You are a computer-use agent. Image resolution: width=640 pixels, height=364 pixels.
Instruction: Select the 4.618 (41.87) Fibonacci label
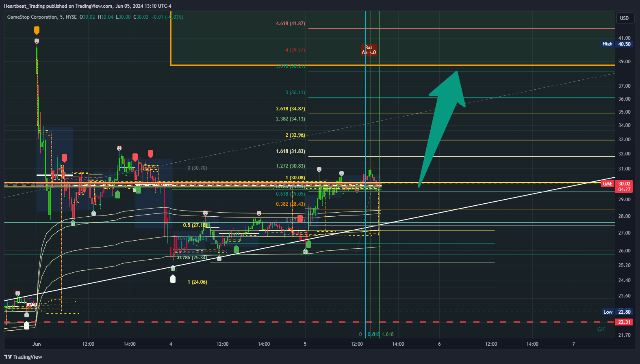pyautogui.click(x=291, y=24)
